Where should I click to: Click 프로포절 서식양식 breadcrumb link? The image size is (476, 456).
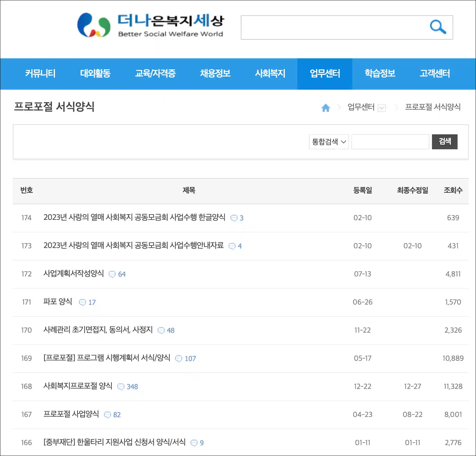tap(433, 107)
